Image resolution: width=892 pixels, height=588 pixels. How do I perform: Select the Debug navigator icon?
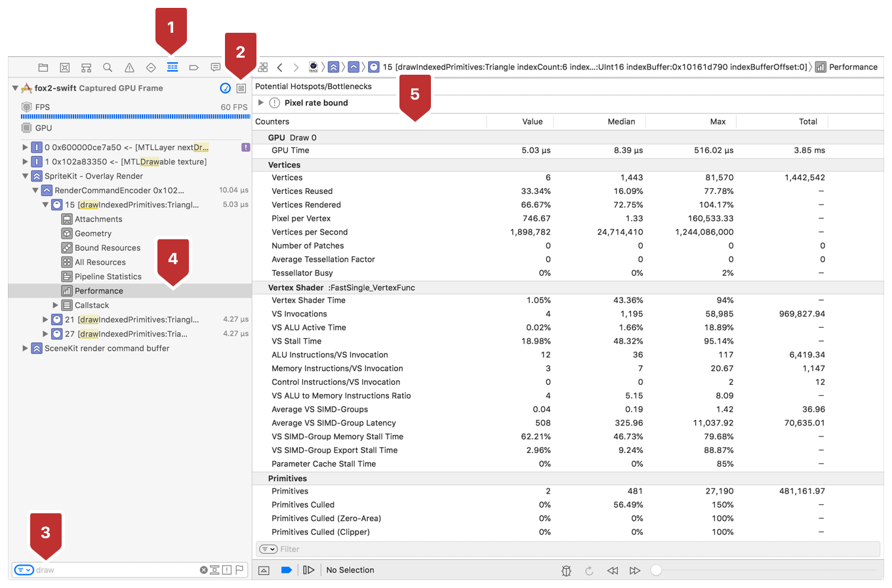pyautogui.click(x=172, y=68)
